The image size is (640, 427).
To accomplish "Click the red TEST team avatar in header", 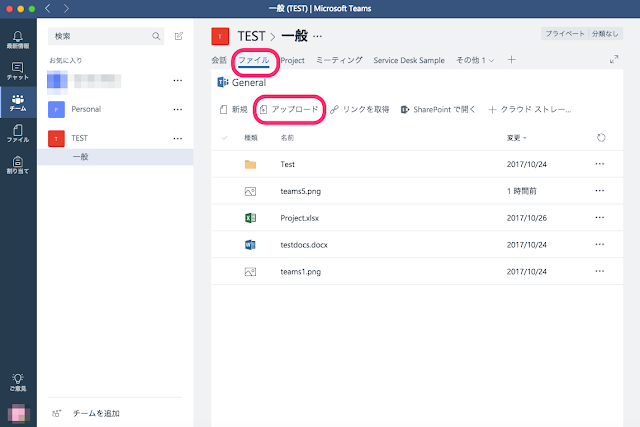I will click(x=220, y=36).
